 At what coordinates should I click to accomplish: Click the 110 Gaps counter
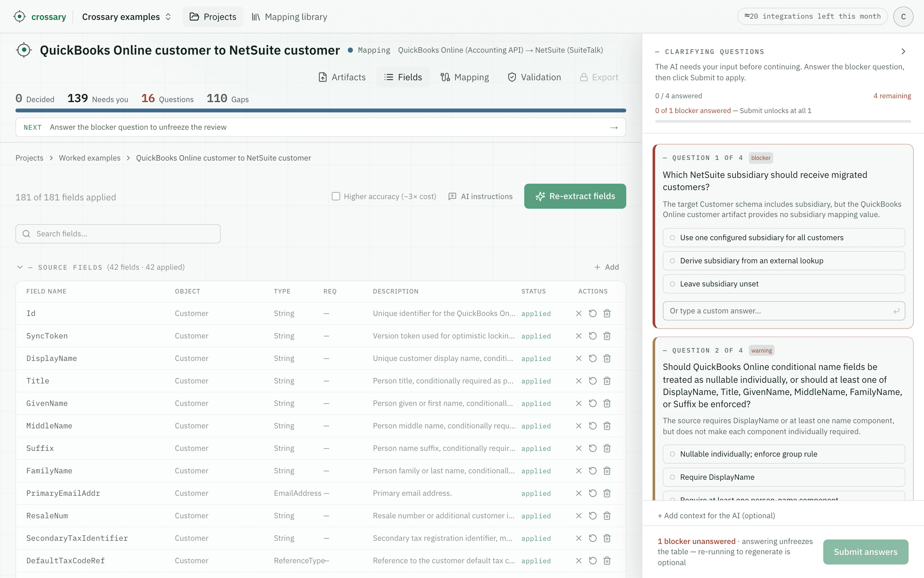[227, 99]
